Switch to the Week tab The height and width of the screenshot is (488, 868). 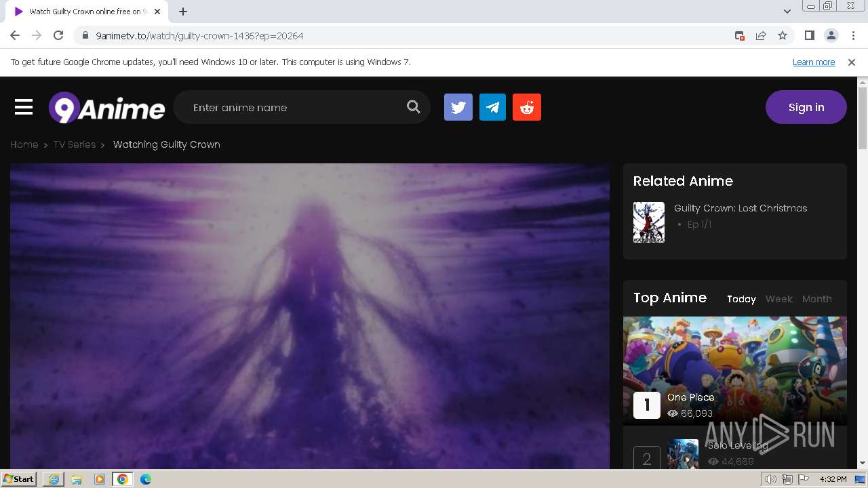click(779, 299)
